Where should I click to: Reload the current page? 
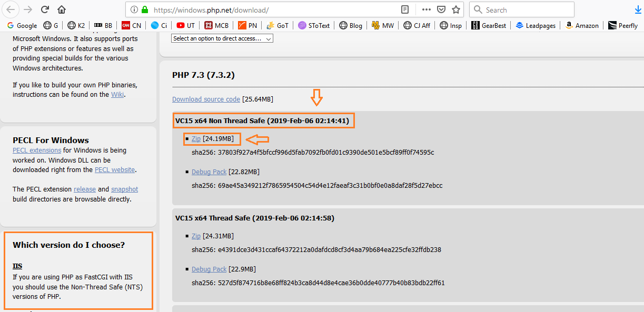(45, 9)
